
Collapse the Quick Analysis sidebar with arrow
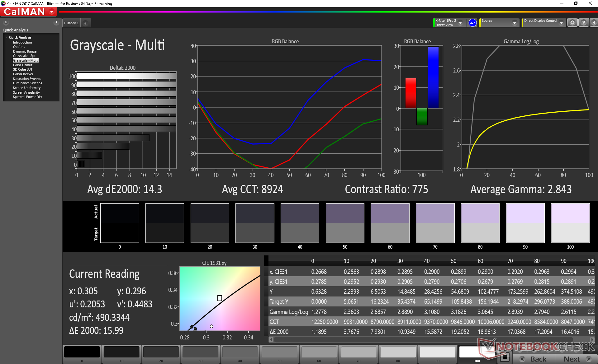tap(56, 22)
